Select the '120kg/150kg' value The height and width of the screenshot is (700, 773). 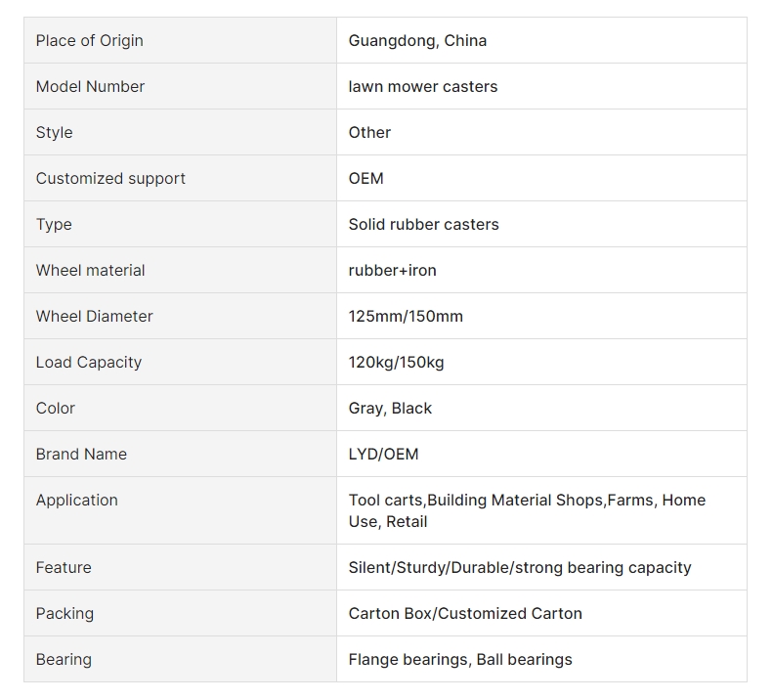point(397,362)
